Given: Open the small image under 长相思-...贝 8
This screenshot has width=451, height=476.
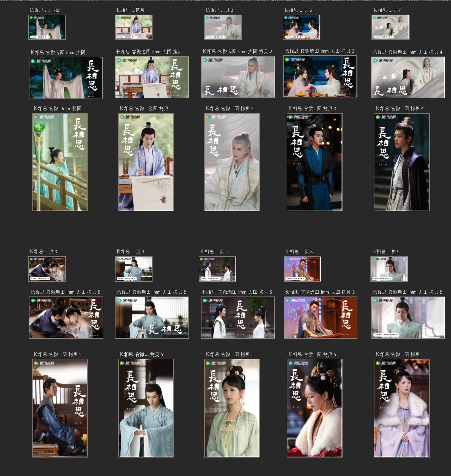Looking at the screenshot, I should point(302,269).
